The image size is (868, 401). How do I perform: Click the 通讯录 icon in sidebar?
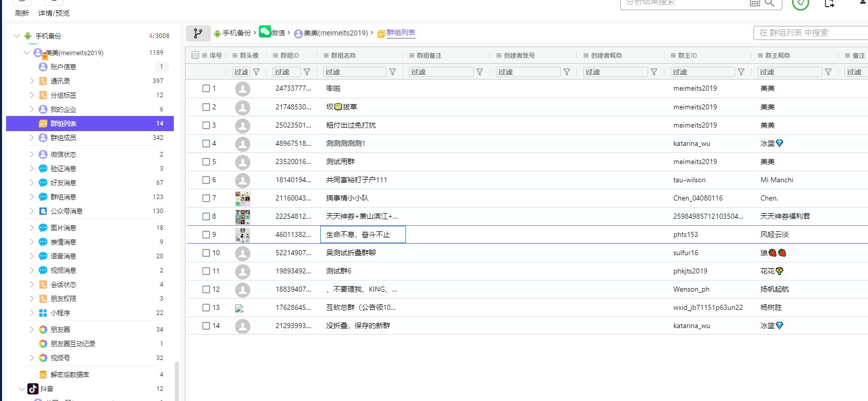[43, 81]
